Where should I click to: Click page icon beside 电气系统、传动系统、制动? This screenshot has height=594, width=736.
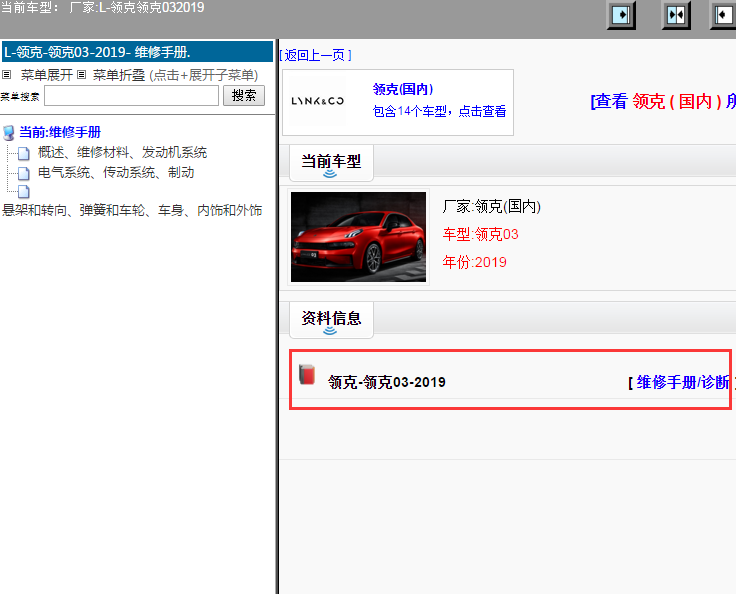(23, 173)
